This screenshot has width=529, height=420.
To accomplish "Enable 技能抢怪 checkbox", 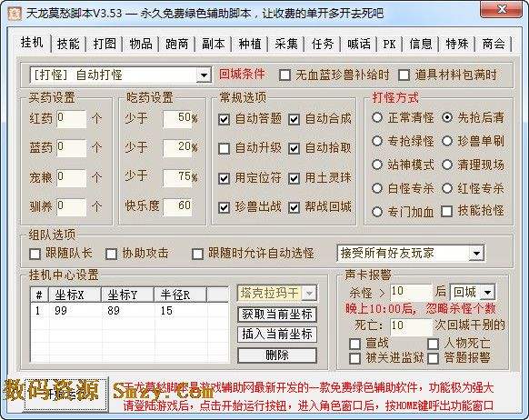I will click(447, 212).
